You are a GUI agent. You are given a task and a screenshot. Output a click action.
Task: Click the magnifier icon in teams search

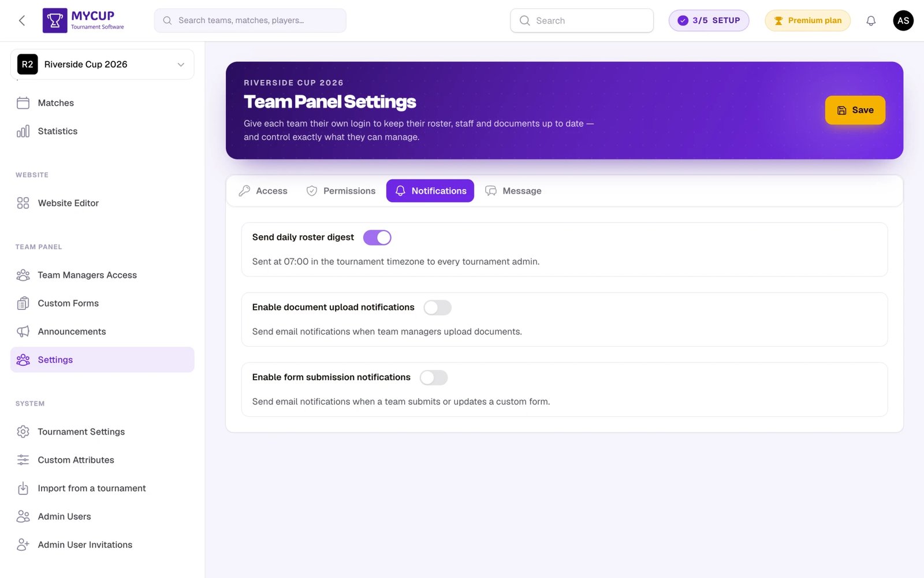point(167,21)
